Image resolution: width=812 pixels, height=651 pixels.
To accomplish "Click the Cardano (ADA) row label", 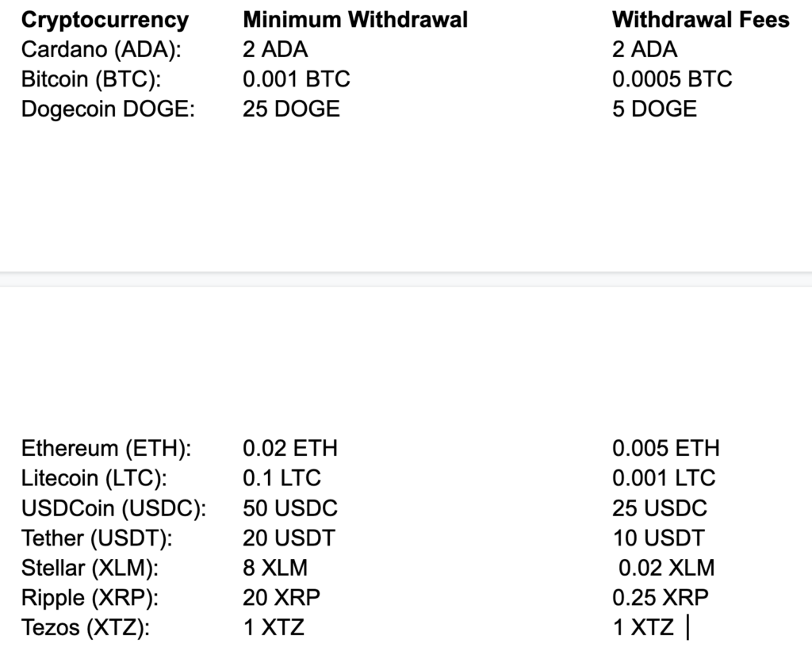I will coord(101,49).
